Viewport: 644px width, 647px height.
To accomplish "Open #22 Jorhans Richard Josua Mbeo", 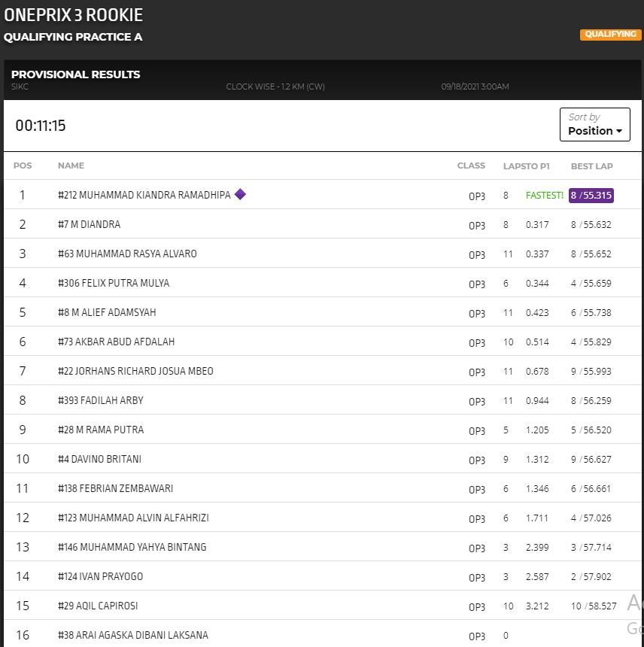I will 135,371.
